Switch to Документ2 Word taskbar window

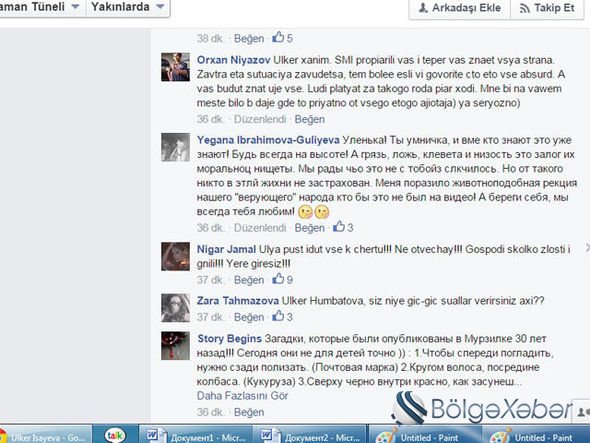tap(310, 435)
